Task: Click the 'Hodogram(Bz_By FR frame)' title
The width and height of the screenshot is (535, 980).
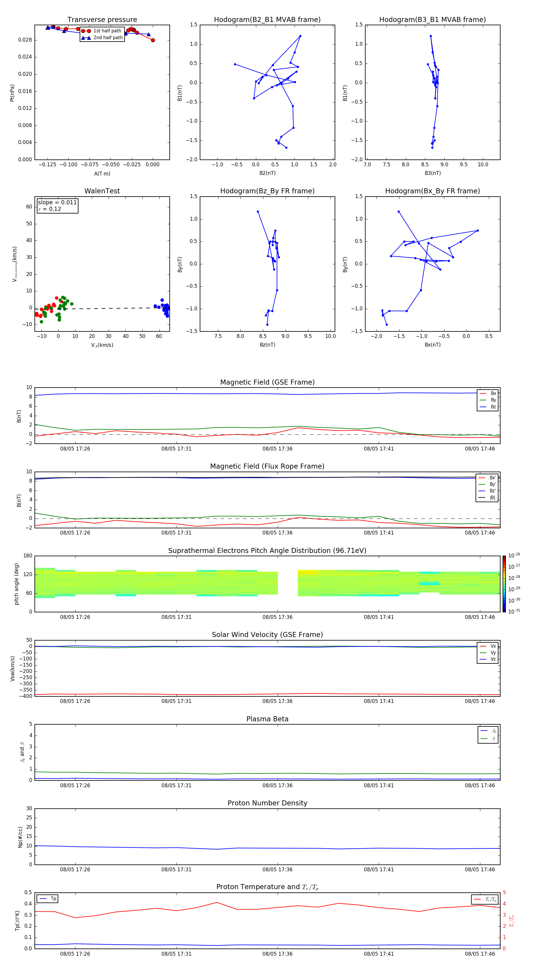Action: (267, 191)
